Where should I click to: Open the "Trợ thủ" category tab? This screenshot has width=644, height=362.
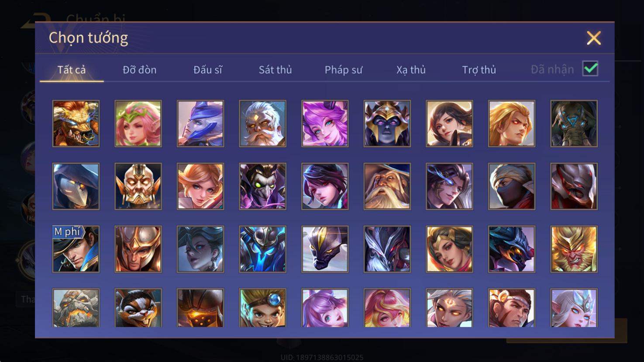click(x=479, y=70)
